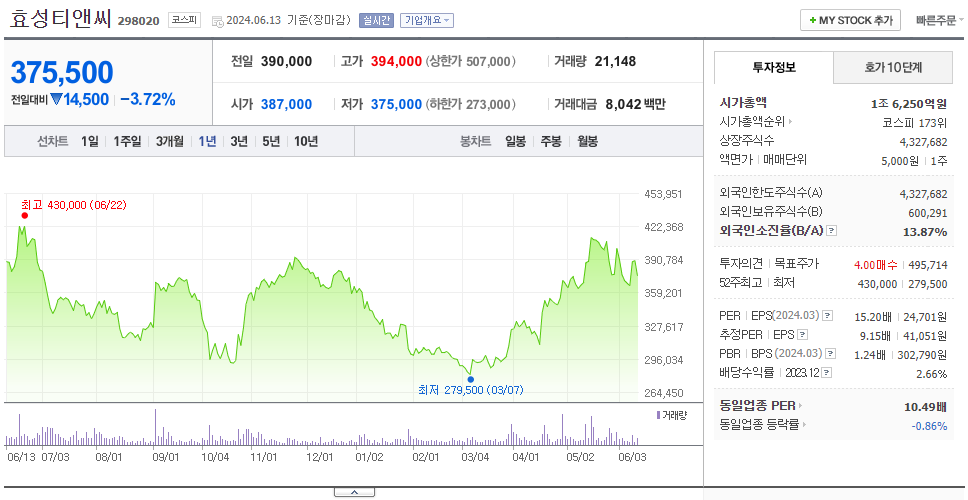This screenshot has width=968, height=500.
Task: Collapse chart with bottom up-arrow handle
Action: click(x=354, y=492)
